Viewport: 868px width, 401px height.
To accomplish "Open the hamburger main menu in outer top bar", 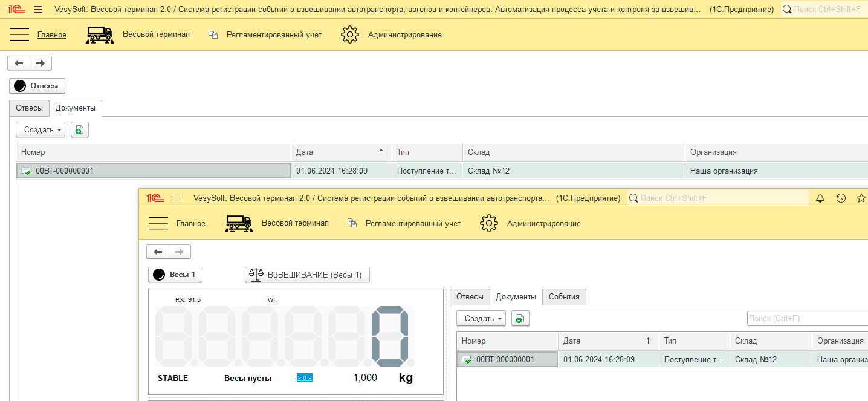I will [x=38, y=10].
